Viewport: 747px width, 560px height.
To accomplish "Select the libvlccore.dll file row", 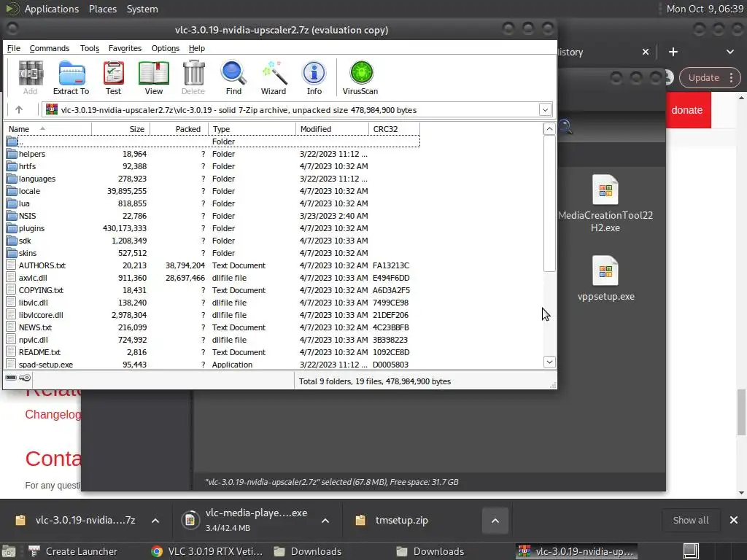I will tap(212, 315).
